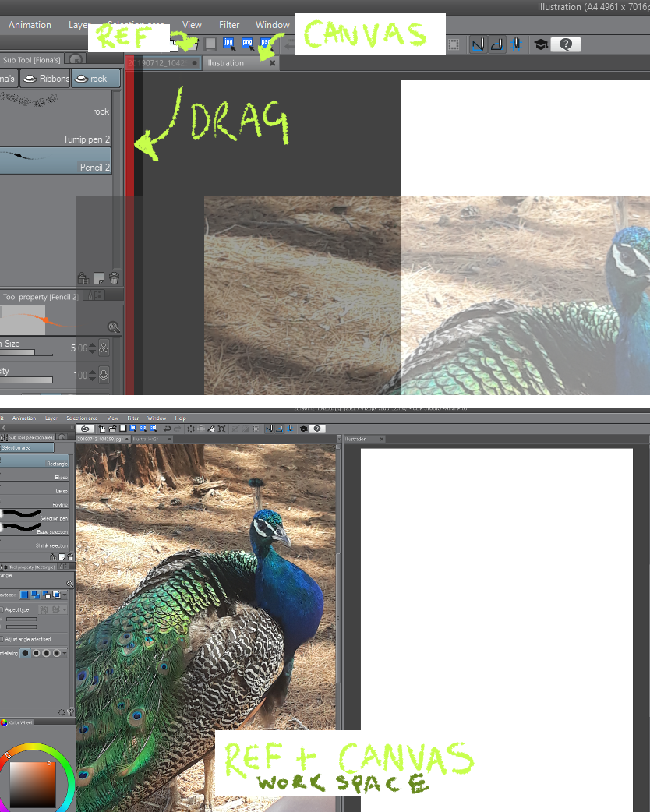The height and width of the screenshot is (812, 650).
Task: Toggle Snap to Ruler in upper toolbar
Action: (478, 44)
